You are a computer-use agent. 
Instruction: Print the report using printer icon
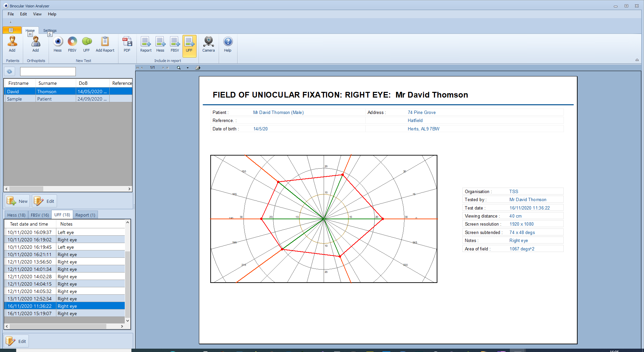coord(198,68)
